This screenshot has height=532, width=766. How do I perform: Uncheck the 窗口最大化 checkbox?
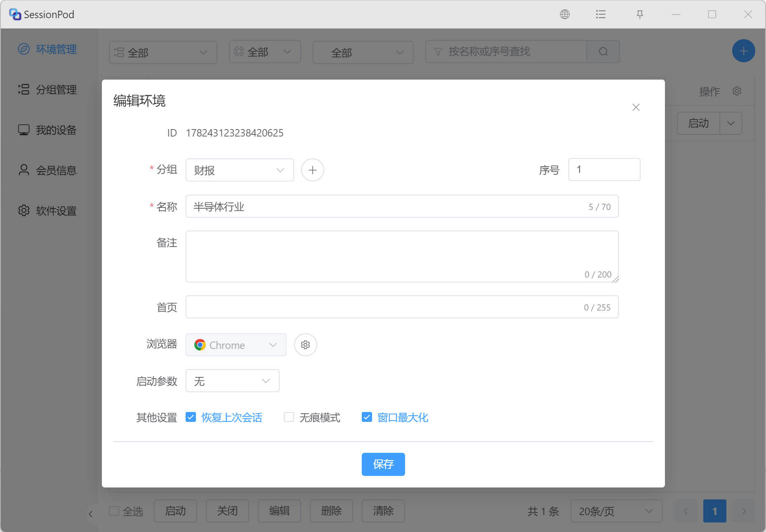367,417
